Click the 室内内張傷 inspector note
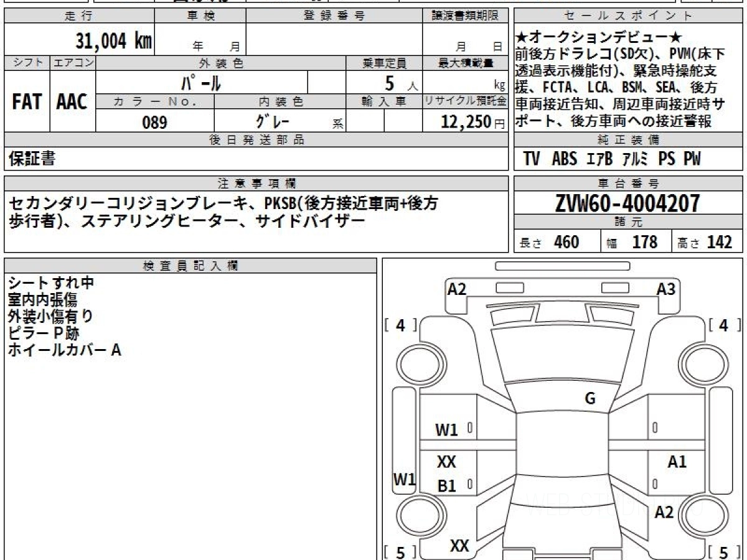 coord(43,300)
